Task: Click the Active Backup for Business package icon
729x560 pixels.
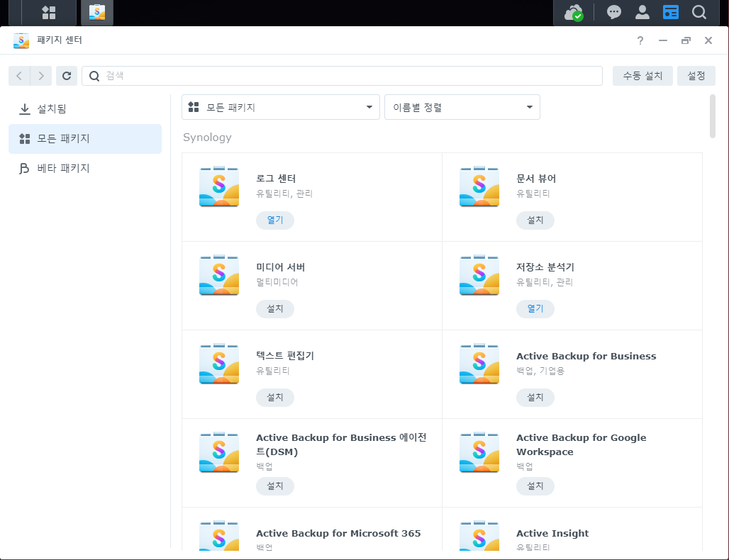Action: point(479,364)
